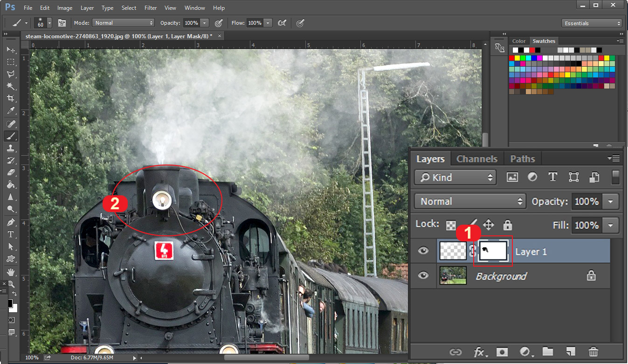The image size is (628, 364).
Task: Switch to the Channels tab
Action: 477,159
